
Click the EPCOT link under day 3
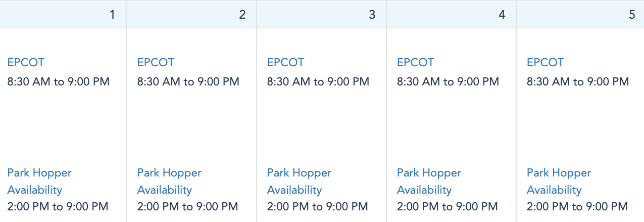[x=285, y=63]
